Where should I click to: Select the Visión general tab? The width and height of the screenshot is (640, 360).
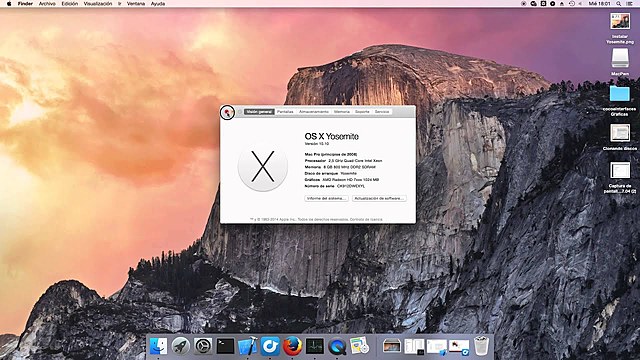(x=259, y=111)
